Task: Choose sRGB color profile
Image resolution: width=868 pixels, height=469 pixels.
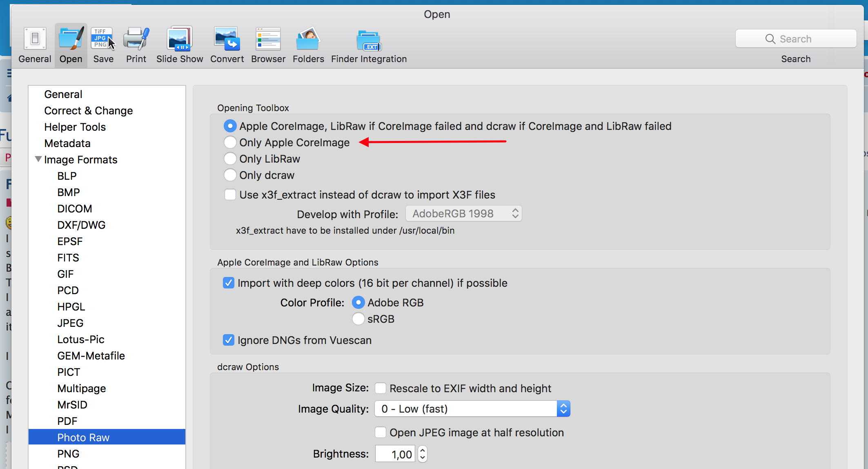Action: (x=358, y=319)
